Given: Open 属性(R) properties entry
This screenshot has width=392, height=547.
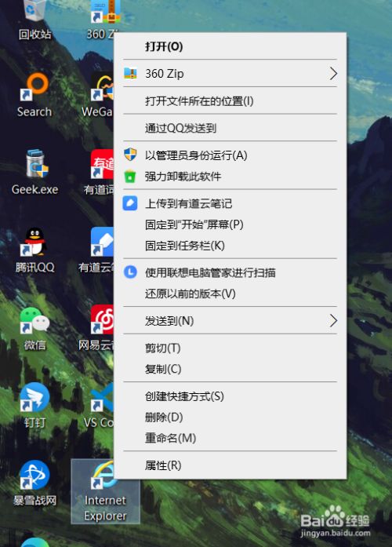Looking at the screenshot, I should click(x=230, y=465).
